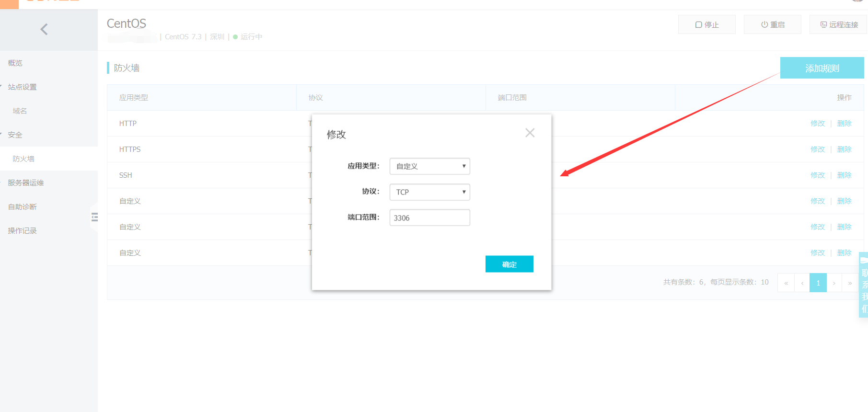Select 防火墙 in the sidebar
The height and width of the screenshot is (412, 868).
coord(23,159)
